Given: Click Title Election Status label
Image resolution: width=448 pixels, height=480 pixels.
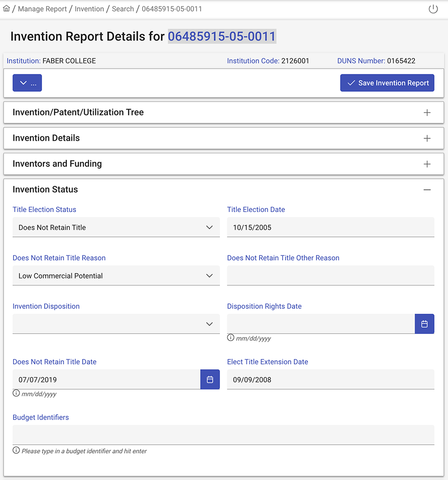Looking at the screenshot, I should point(44,209).
